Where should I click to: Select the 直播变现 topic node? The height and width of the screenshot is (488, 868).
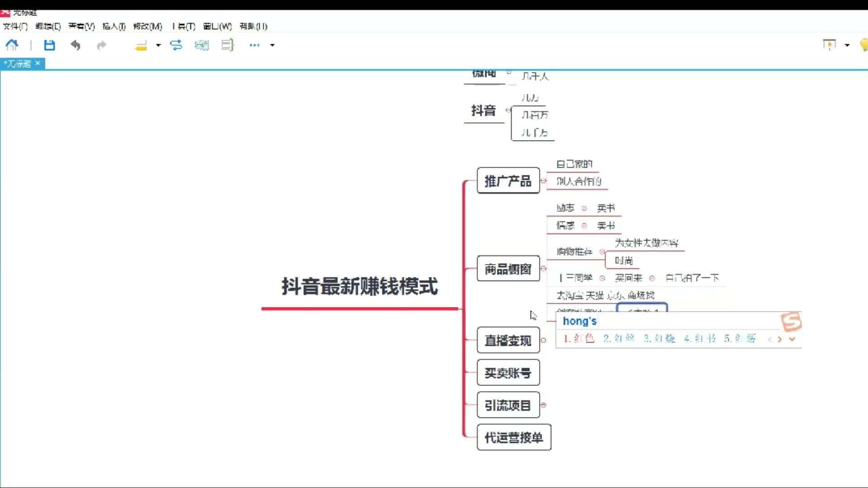pos(508,340)
